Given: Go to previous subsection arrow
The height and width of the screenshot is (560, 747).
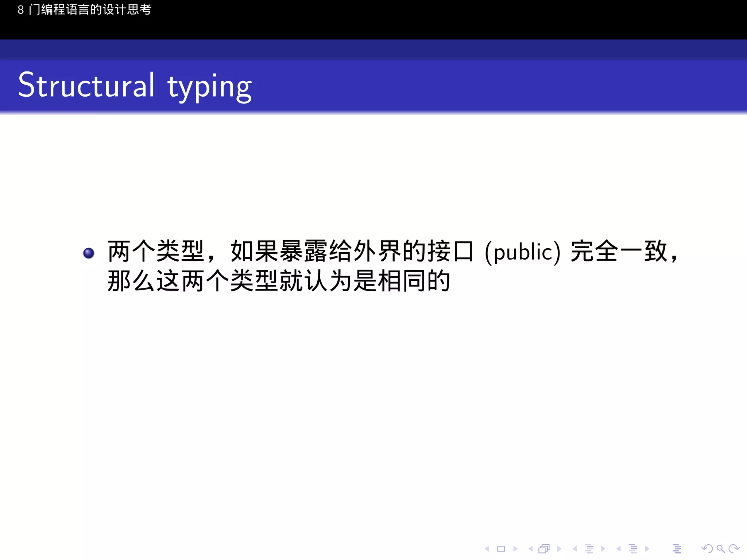Looking at the screenshot, I should tap(575, 549).
